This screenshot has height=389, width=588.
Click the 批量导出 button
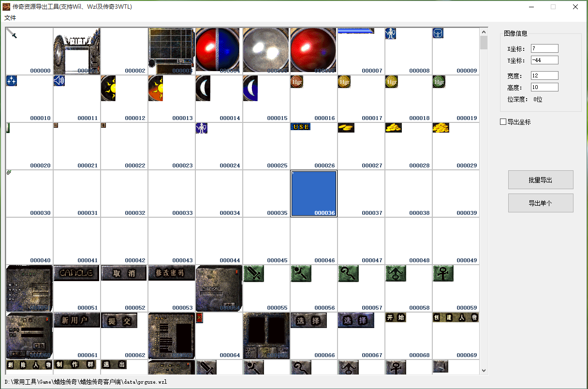[x=541, y=180]
